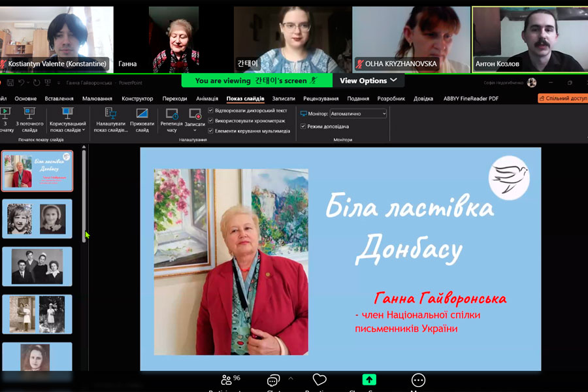The image size is (588, 392).
Task: Click the 'Спільний доступ' button
Action: pyautogui.click(x=563, y=99)
